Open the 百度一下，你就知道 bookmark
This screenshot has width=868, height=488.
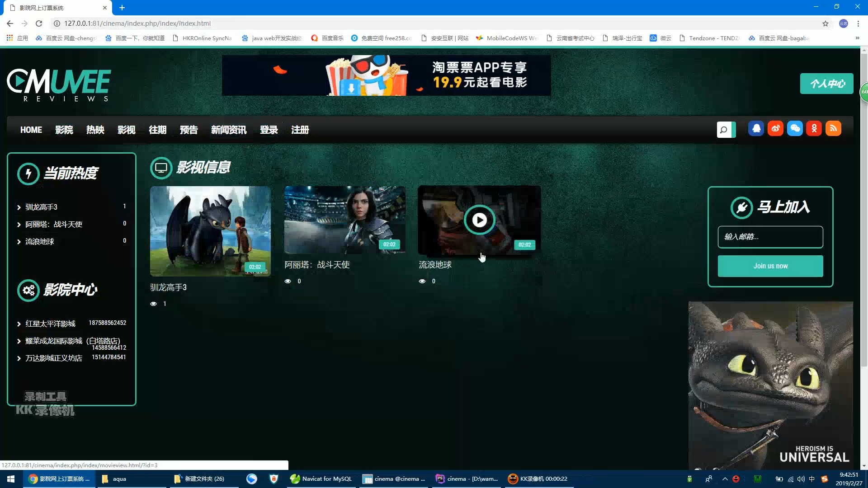(135, 38)
